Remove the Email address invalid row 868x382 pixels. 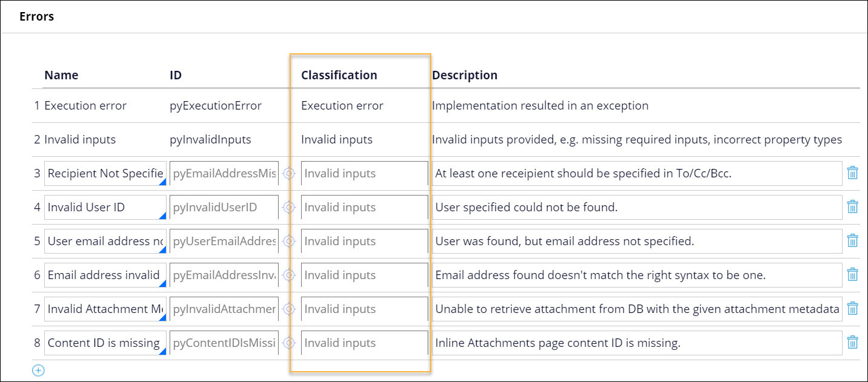pyautogui.click(x=852, y=275)
